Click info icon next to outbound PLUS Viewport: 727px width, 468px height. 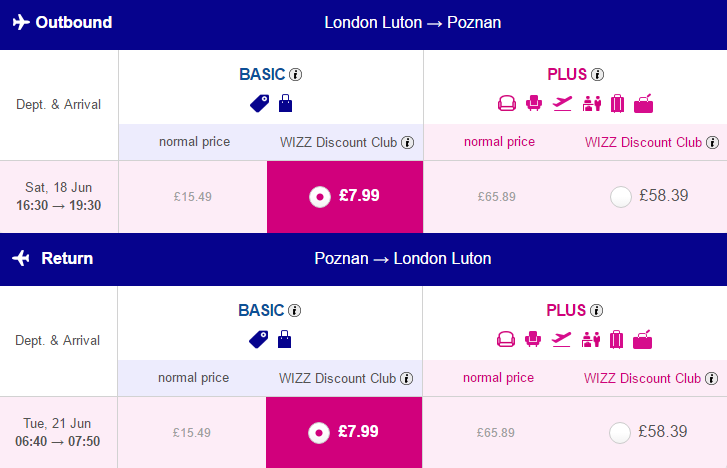(x=598, y=75)
